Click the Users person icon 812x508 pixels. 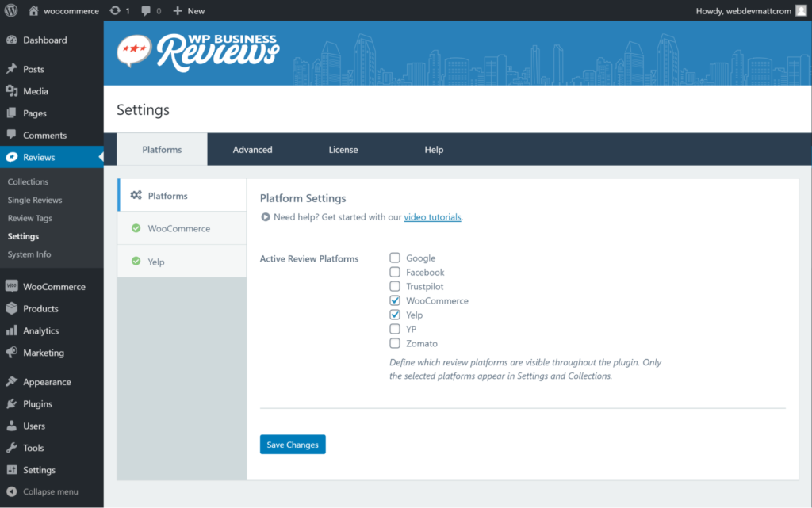tap(12, 426)
